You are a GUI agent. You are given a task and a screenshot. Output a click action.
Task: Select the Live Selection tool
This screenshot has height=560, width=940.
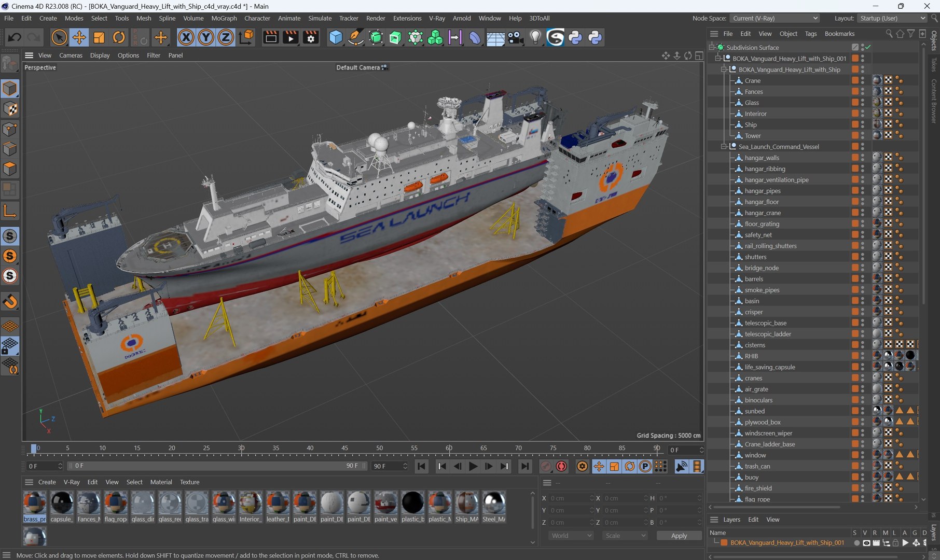59,37
